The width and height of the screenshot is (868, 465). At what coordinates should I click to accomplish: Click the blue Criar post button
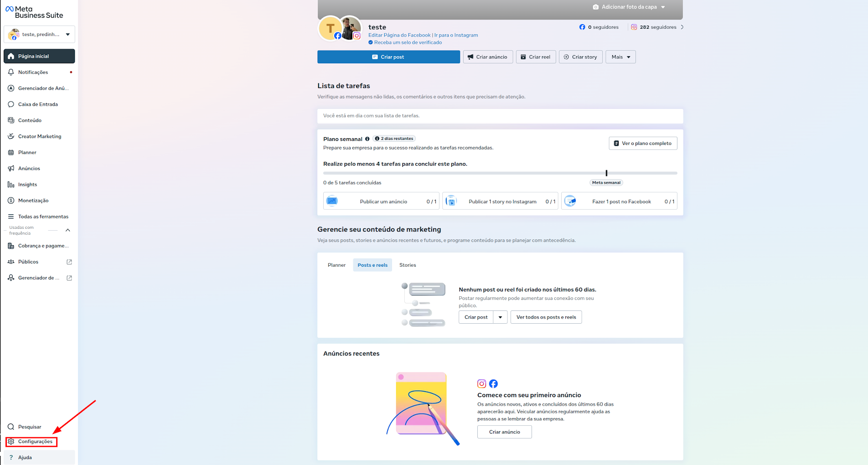click(x=388, y=57)
